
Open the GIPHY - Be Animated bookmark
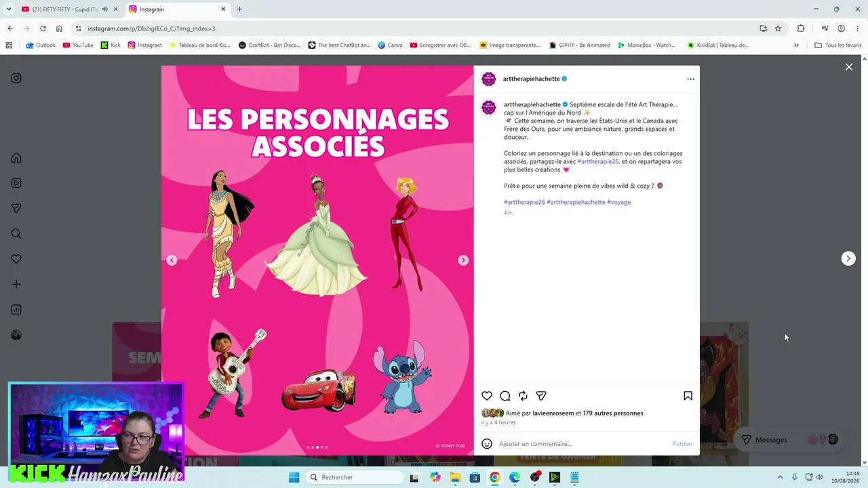click(579, 45)
